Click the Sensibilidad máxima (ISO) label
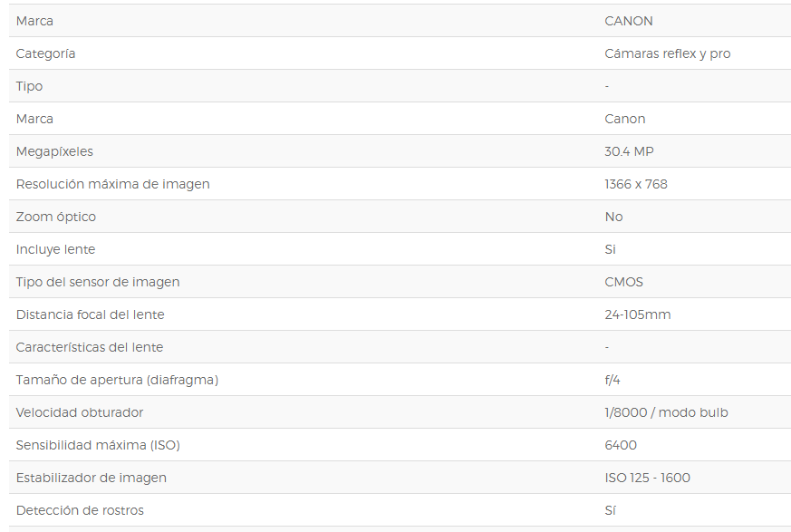The height and width of the screenshot is (532, 791). tap(98, 445)
